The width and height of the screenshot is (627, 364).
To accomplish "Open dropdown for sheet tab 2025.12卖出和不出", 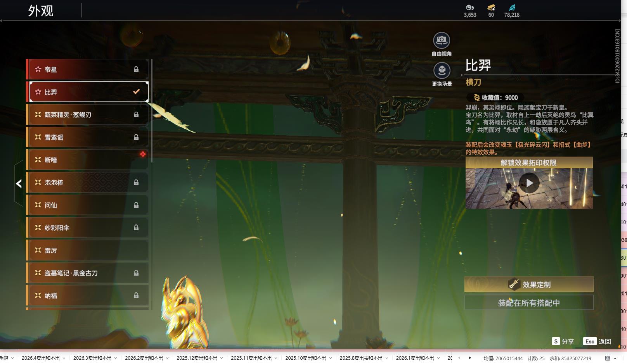I will point(222,358).
